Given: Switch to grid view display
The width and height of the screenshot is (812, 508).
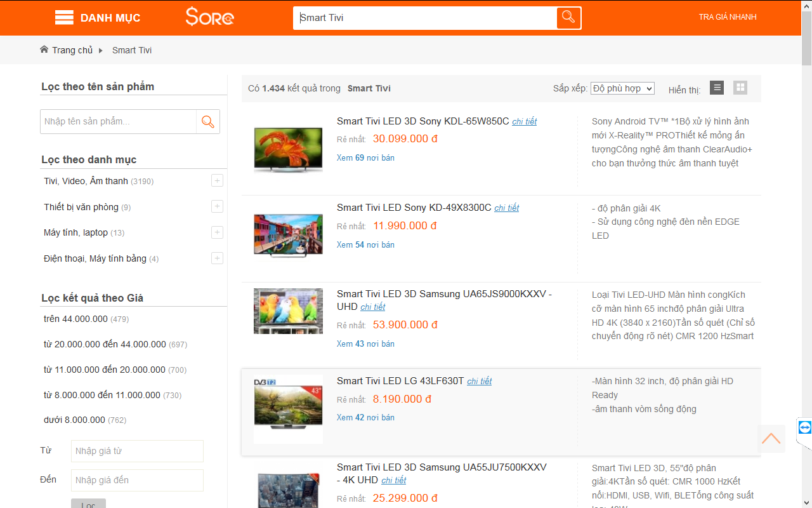Looking at the screenshot, I should coord(740,88).
